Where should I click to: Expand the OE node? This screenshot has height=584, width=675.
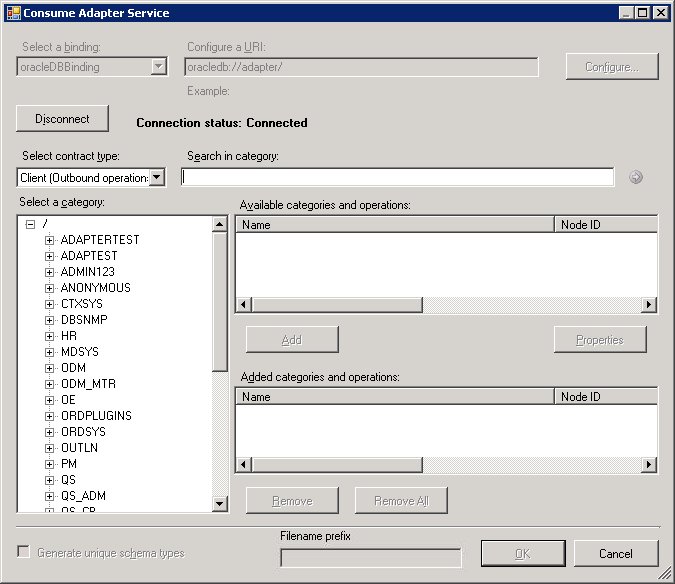click(50, 400)
